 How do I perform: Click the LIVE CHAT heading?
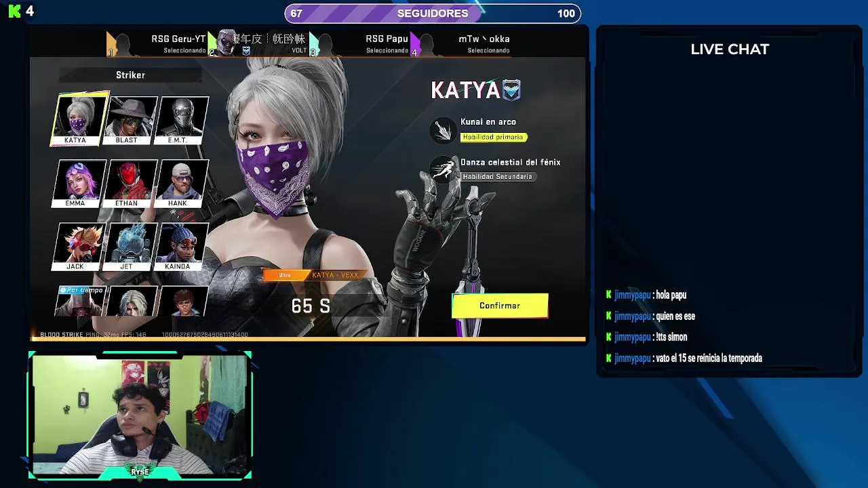point(730,49)
